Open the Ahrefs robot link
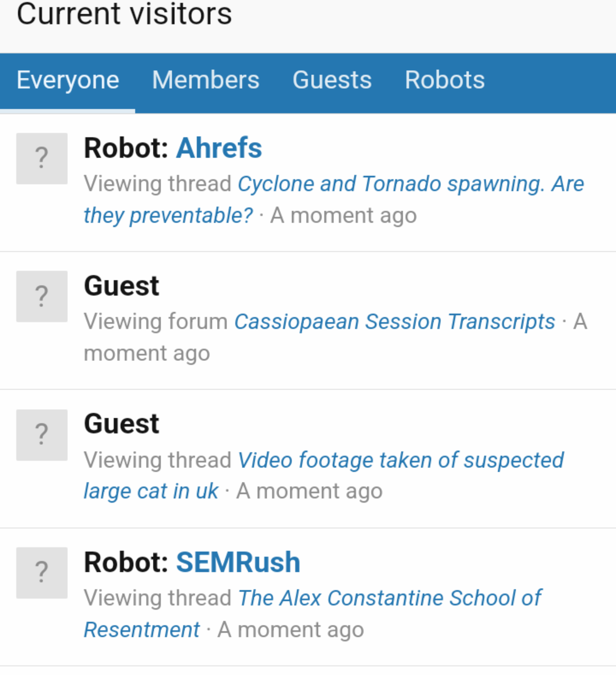This screenshot has height=675, width=616. coord(219,148)
